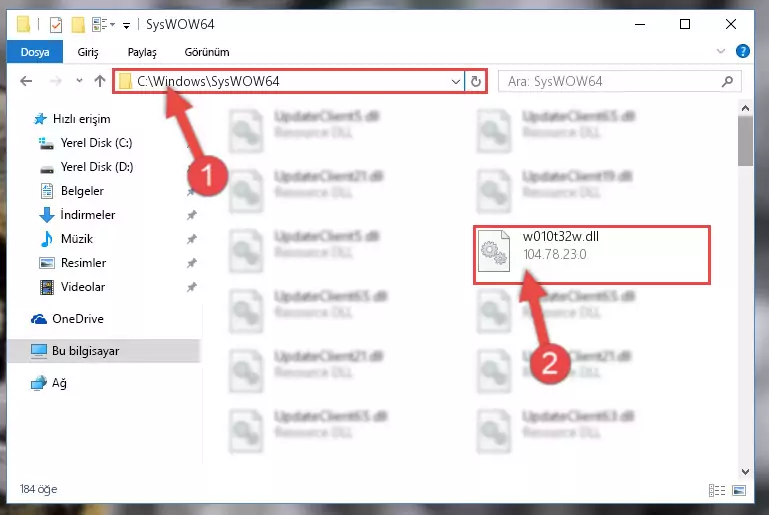Open OneDrive in navigation pane

[x=77, y=319]
